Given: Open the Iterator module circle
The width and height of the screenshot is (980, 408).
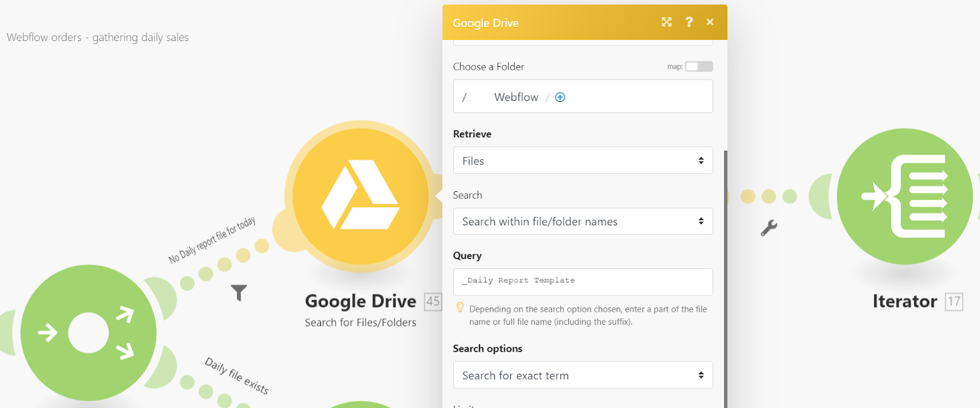Looking at the screenshot, I should point(905,196).
